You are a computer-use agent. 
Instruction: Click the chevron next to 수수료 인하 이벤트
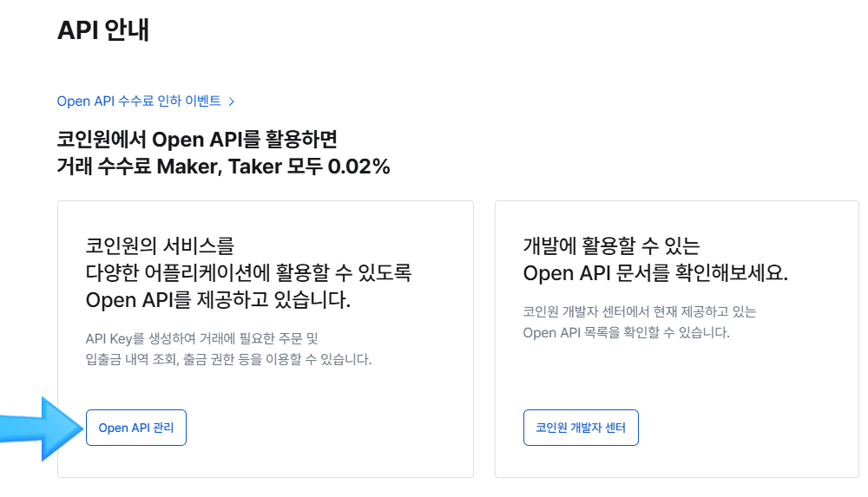[232, 101]
